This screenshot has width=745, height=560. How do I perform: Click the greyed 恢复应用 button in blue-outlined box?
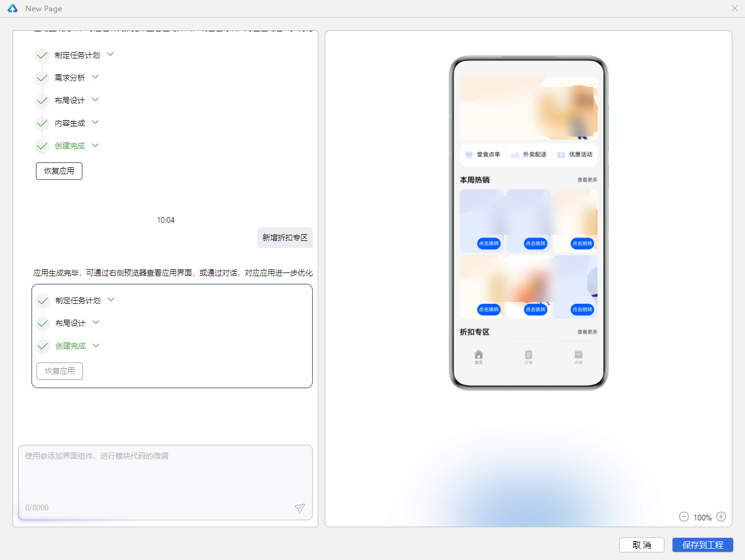(x=59, y=371)
